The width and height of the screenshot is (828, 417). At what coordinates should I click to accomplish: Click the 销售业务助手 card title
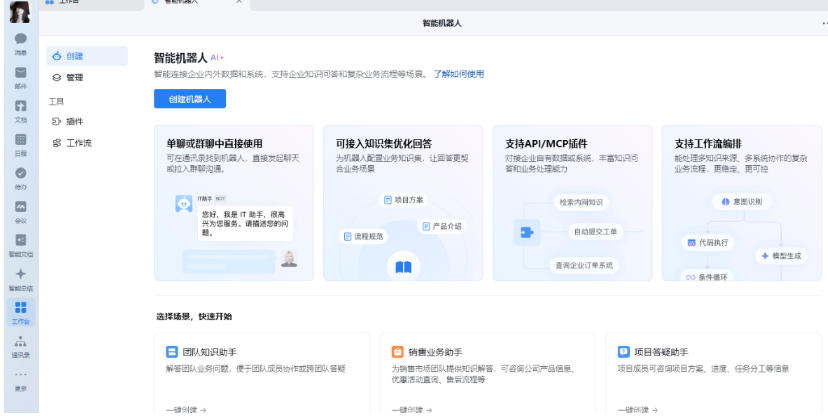coord(435,352)
